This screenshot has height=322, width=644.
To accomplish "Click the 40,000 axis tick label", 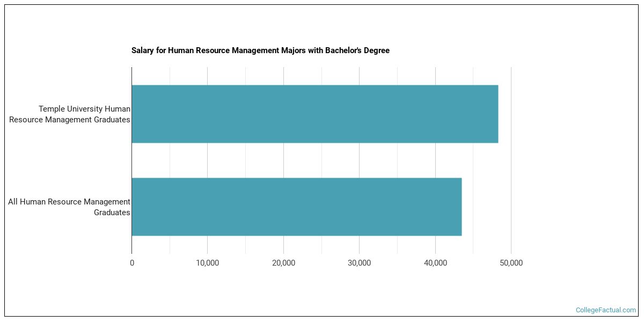I will (x=435, y=263).
